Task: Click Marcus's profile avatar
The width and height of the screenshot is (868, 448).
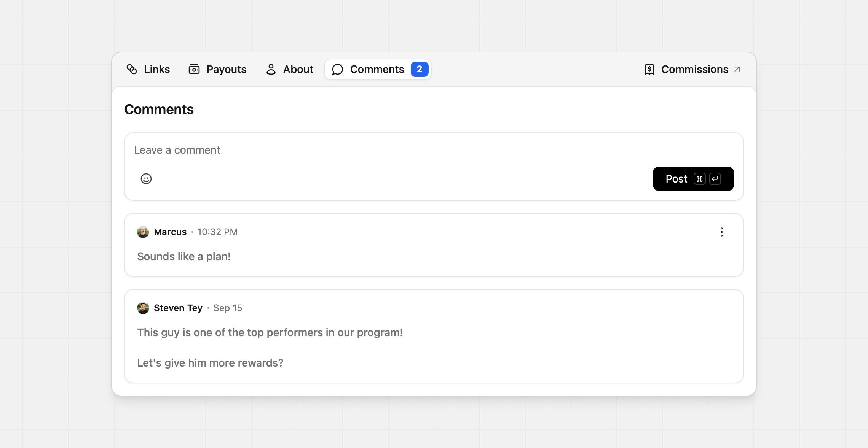Action: tap(143, 232)
